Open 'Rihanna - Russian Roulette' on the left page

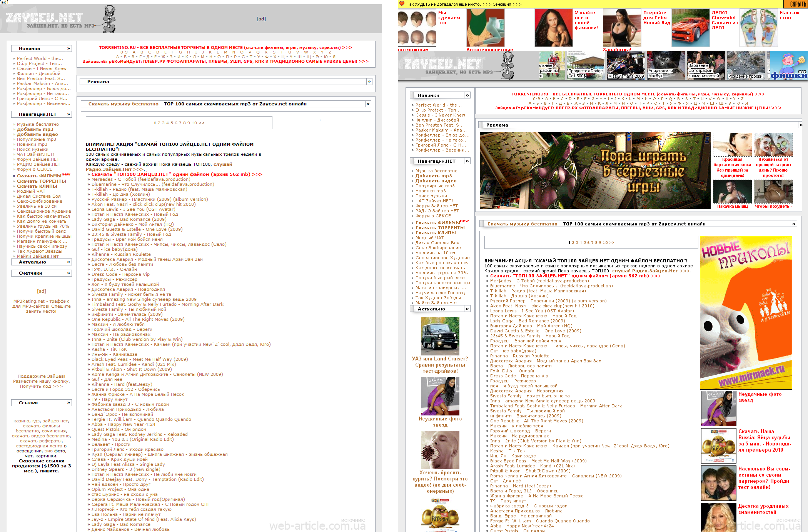[x=121, y=254]
